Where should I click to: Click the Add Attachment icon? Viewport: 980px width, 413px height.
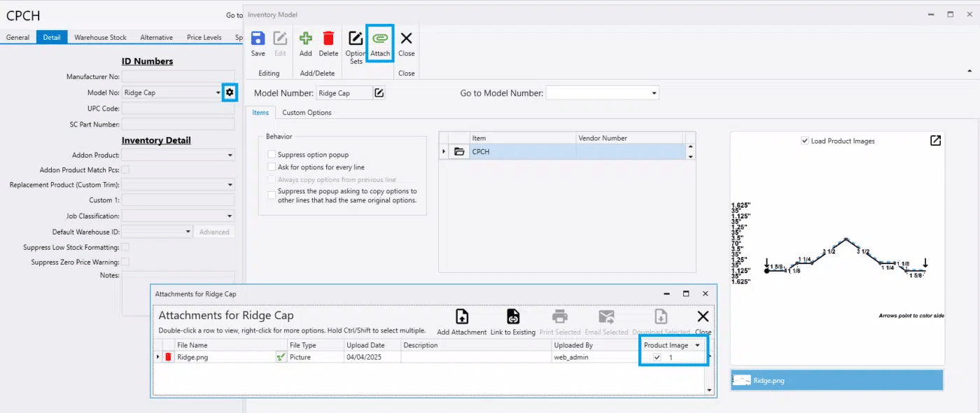(462, 316)
